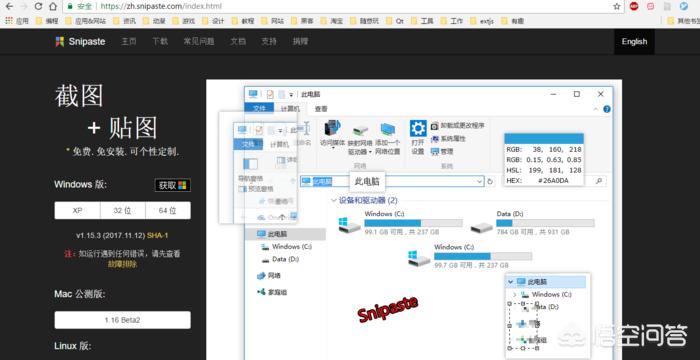Screen dimensions: 700x360
Task: Click the demo Explorer address bar showing 此电脑
Action: 392,181
